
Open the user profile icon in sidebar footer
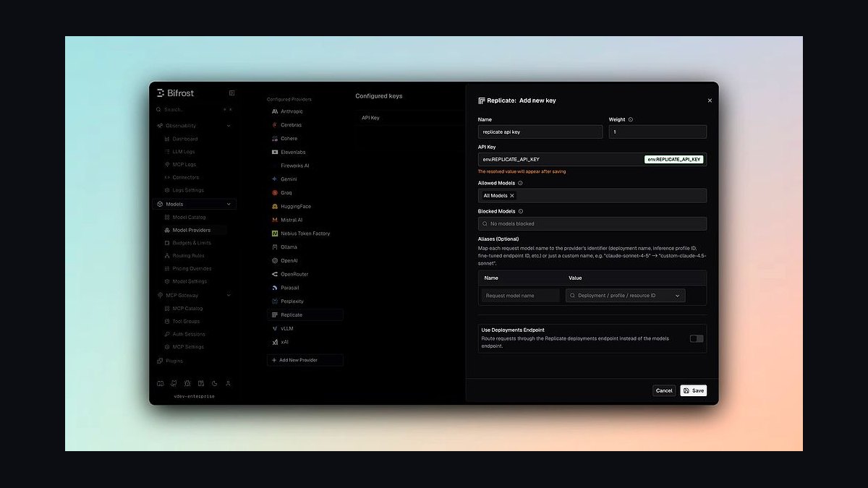click(x=228, y=384)
